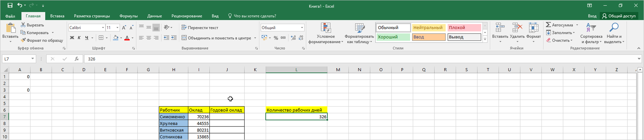Select cell I7 containing 70236
This screenshot has width=644, height=140.
(x=199, y=117)
